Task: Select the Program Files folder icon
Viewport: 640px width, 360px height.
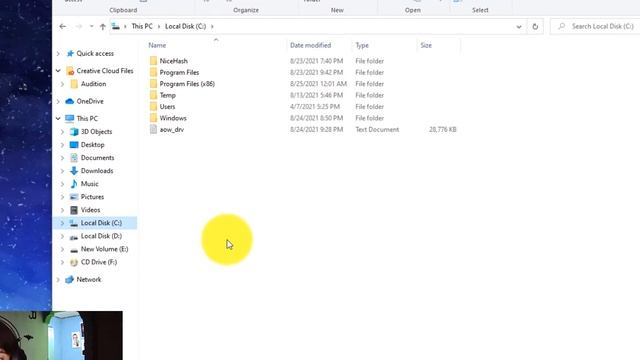Action: [x=153, y=72]
